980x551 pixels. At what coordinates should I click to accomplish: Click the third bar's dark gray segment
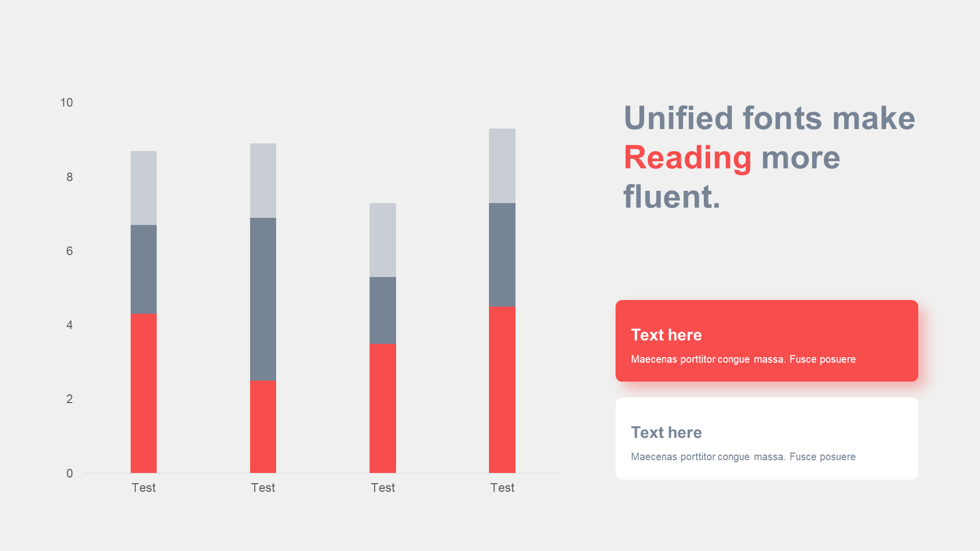(383, 310)
